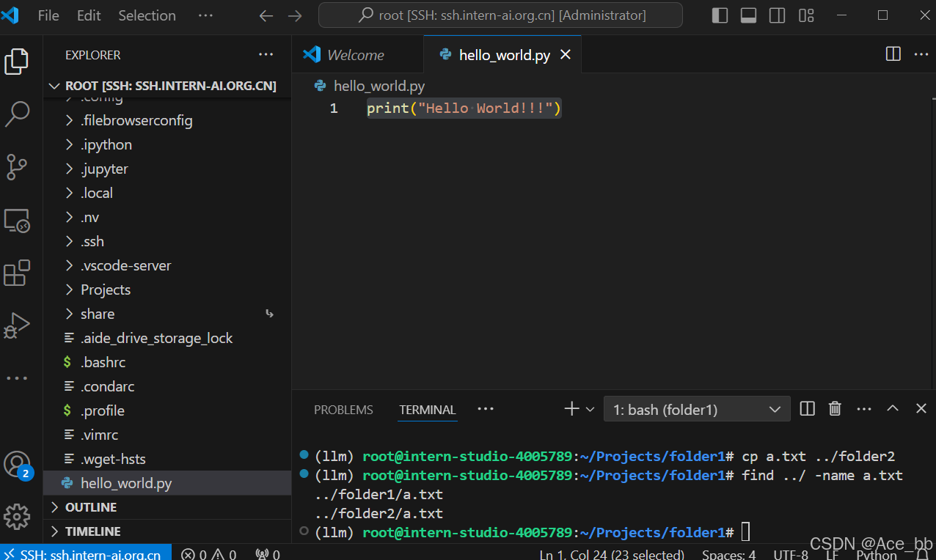Open the Search view in activity bar

tap(17, 114)
